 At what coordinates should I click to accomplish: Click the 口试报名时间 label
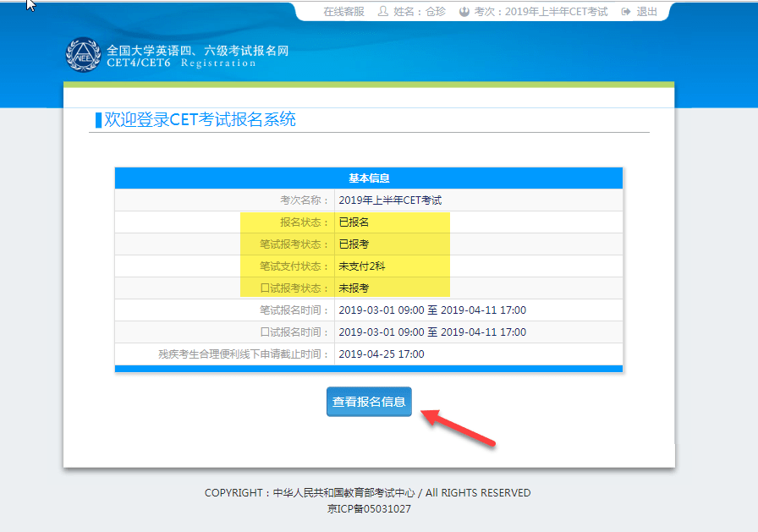(294, 332)
